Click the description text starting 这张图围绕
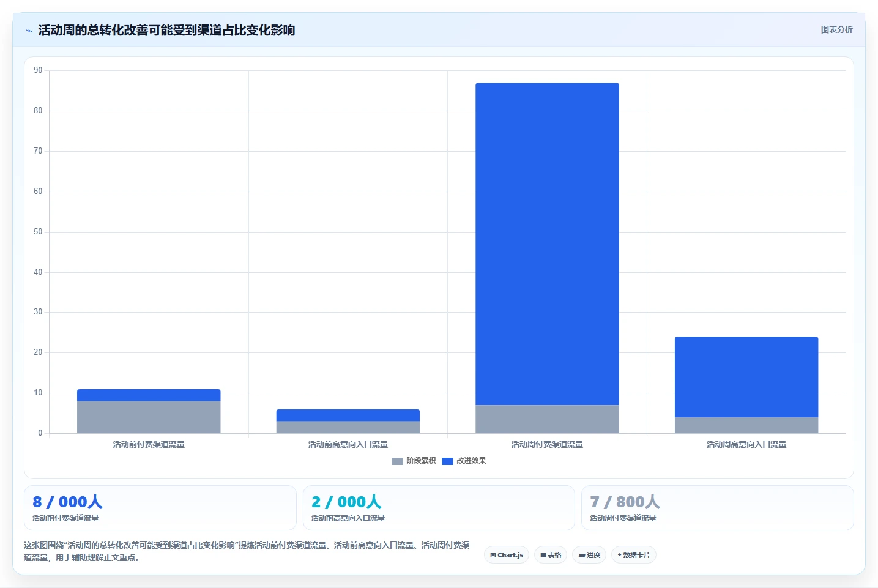Image resolution: width=878 pixels, height=588 pixels. pos(247,551)
